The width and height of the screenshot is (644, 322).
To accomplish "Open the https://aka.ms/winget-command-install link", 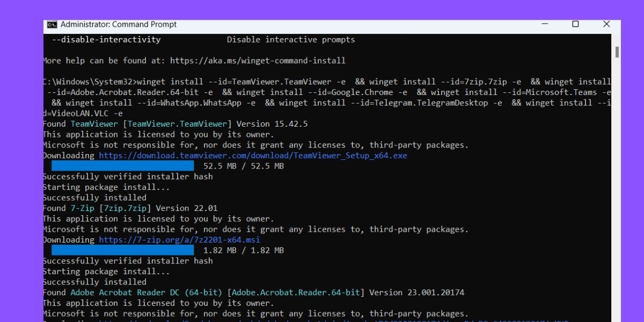I will click(x=258, y=61).
